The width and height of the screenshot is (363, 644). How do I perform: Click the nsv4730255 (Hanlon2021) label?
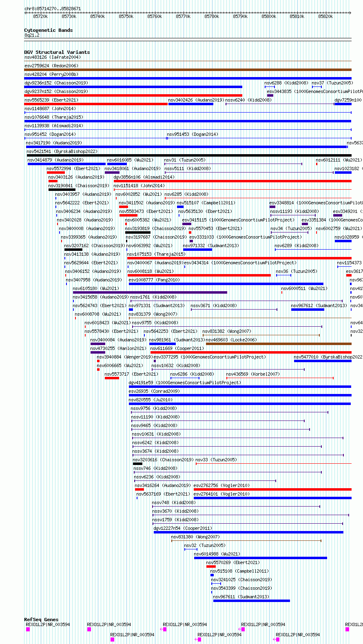tap(118, 348)
